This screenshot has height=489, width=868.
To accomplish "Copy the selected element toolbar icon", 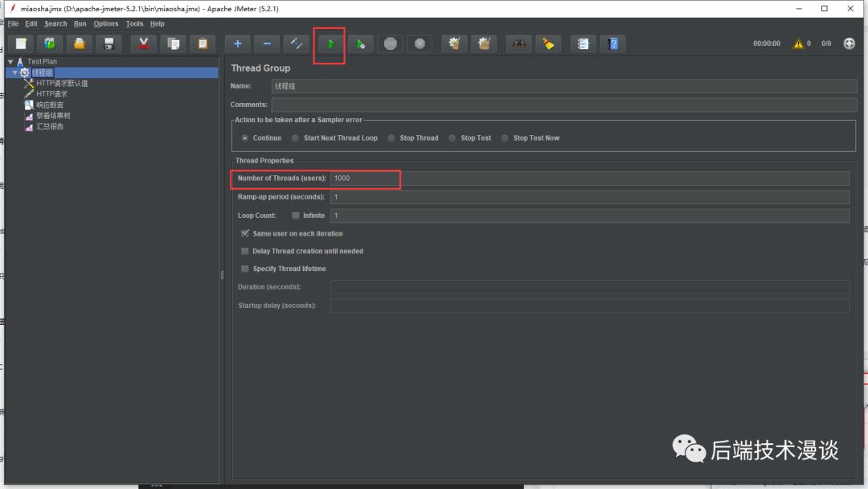I will coord(174,43).
